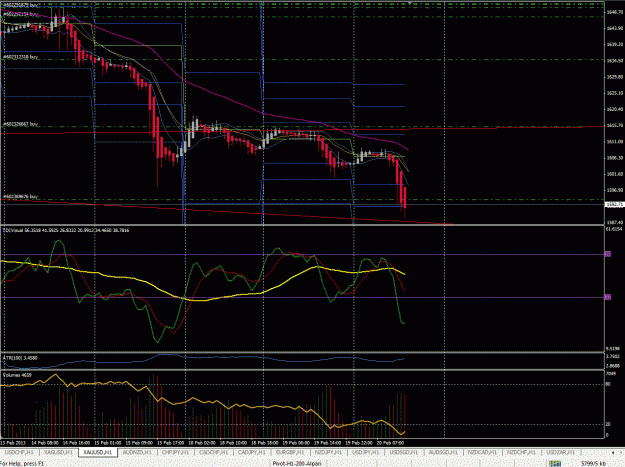Viewport: 625px width, 467px height.
Task: Click the For Help, press F1 status text
Action: (22, 463)
